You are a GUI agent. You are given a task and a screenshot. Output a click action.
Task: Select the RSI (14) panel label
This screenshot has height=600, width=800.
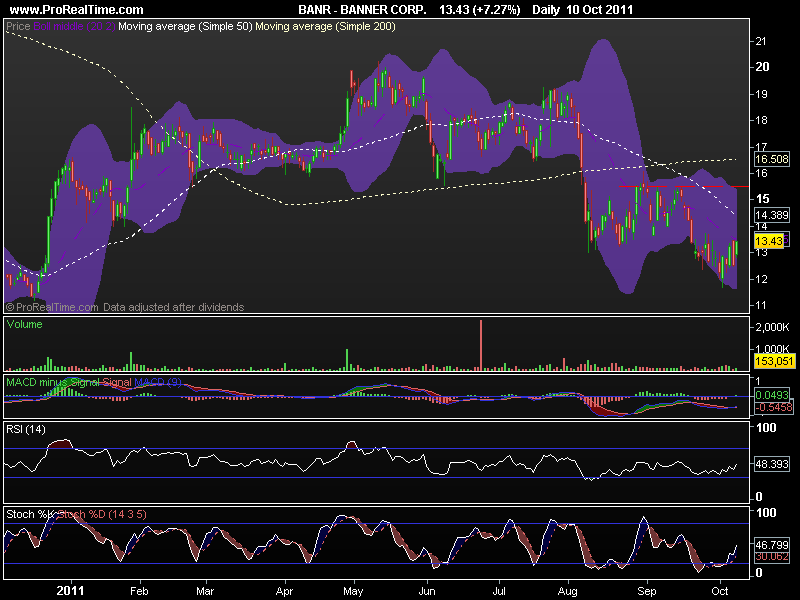pos(26,430)
